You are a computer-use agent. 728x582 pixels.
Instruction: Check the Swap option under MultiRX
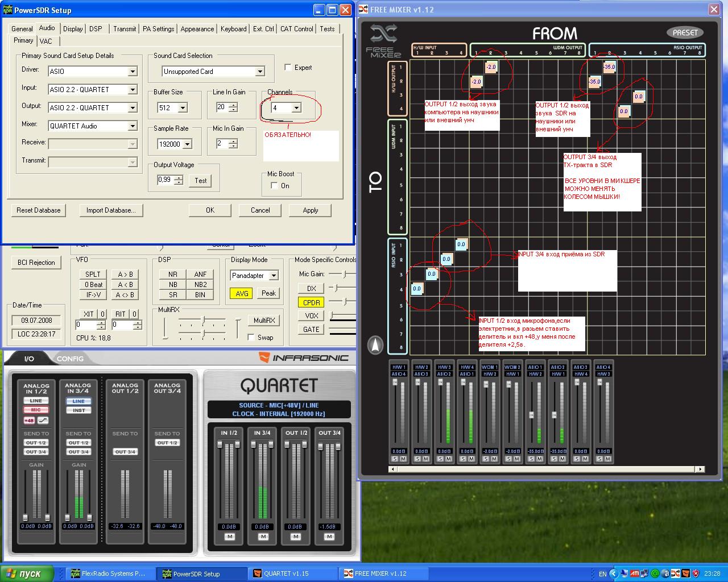pos(251,338)
